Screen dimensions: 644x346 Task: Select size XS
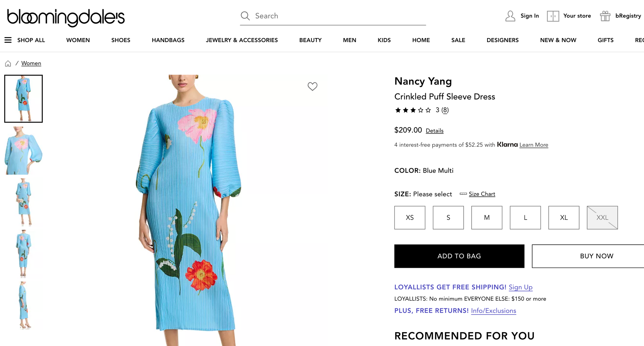pyautogui.click(x=410, y=218)
